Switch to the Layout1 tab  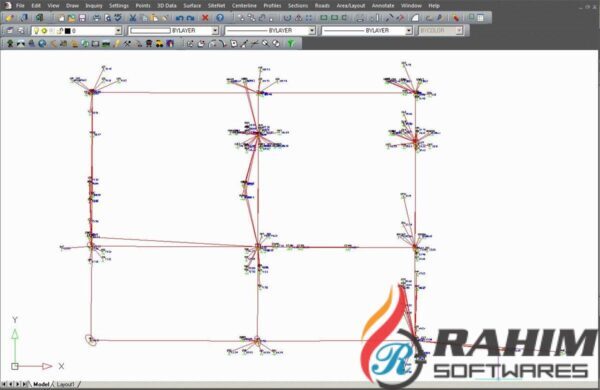tap(65, 384)
